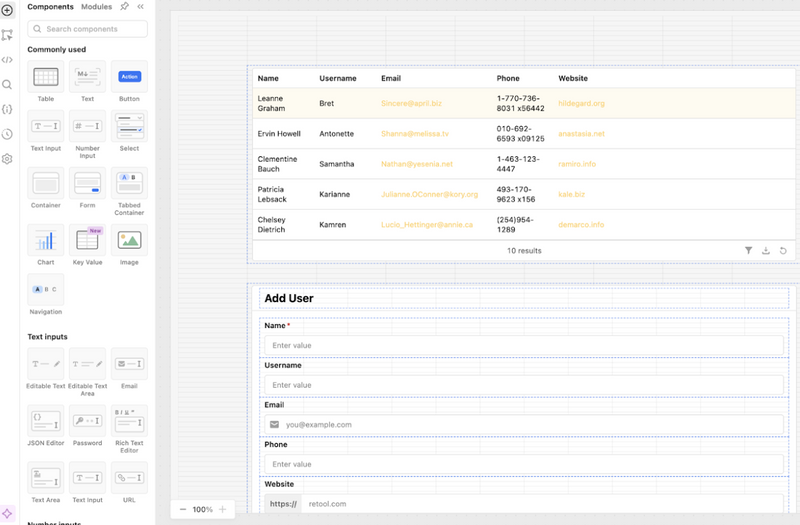Open the code panel sidebar icon
Screen dimensions: 800x525
(x=7, y=60)
